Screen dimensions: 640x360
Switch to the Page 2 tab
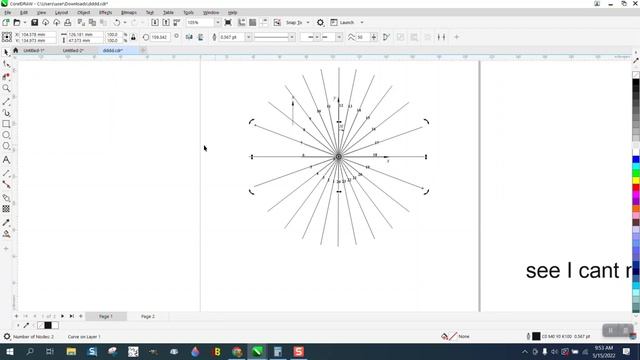point(148,316)
